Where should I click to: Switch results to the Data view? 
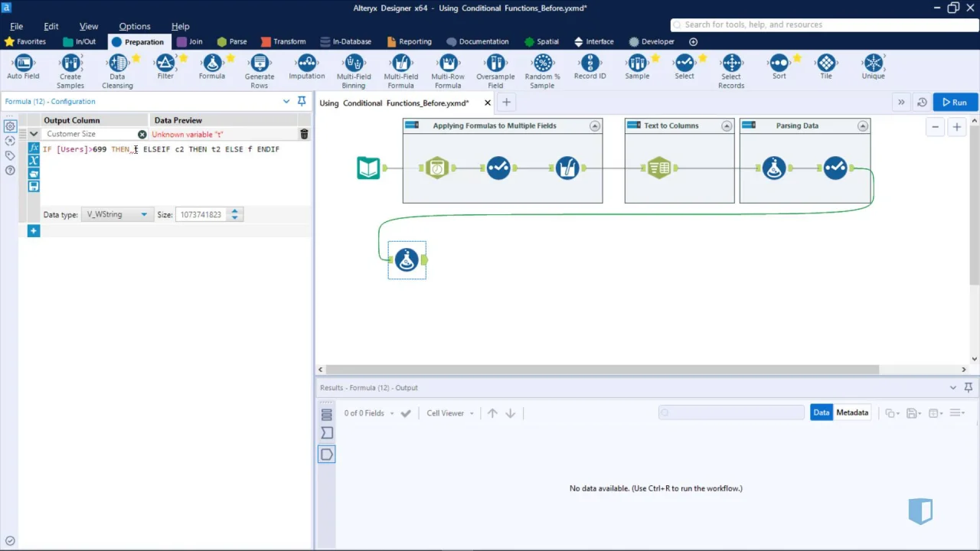coord(822,412)
